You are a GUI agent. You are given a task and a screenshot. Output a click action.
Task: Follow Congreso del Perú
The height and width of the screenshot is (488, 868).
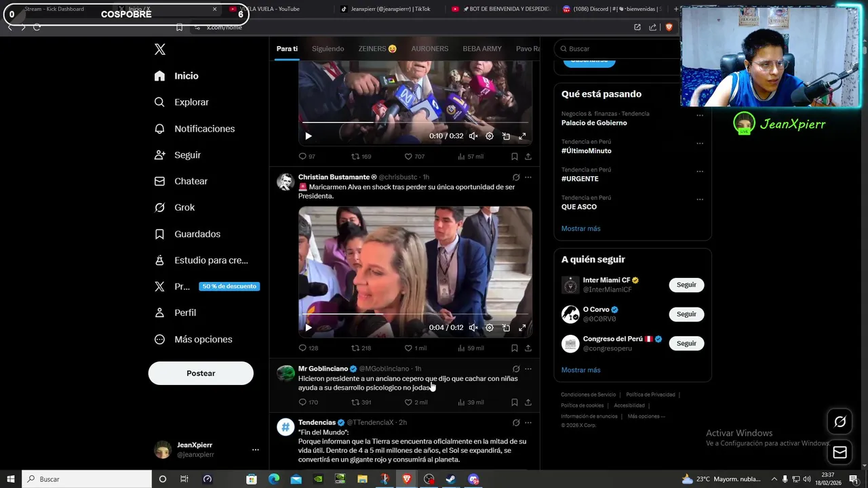[x=686, y=344]
